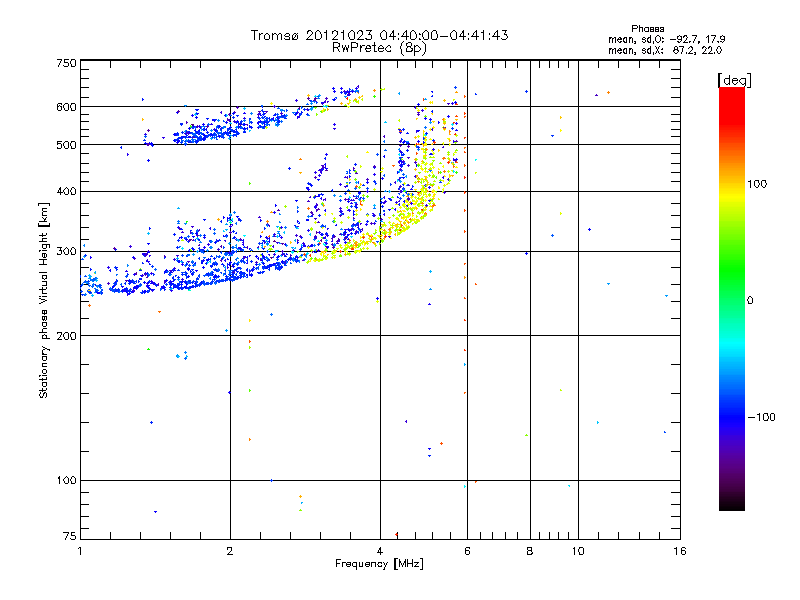800x600 pixels.
Task: Click the x-axis tick label '8'
Action: 530,551
